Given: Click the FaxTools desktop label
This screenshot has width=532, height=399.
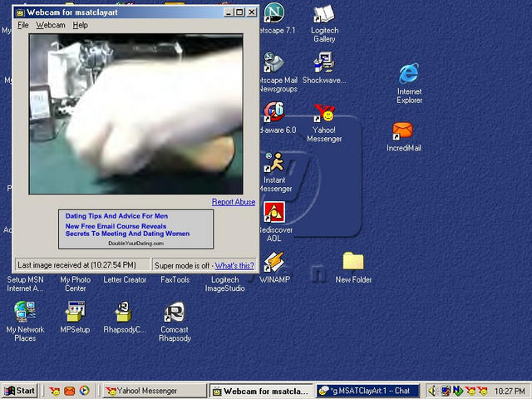Looking at the screenshot, I should [x=175, y=280].
